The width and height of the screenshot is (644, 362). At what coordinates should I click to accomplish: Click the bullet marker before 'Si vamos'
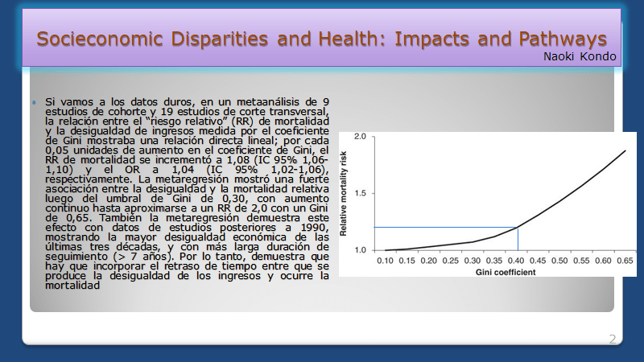click(35, 104)
